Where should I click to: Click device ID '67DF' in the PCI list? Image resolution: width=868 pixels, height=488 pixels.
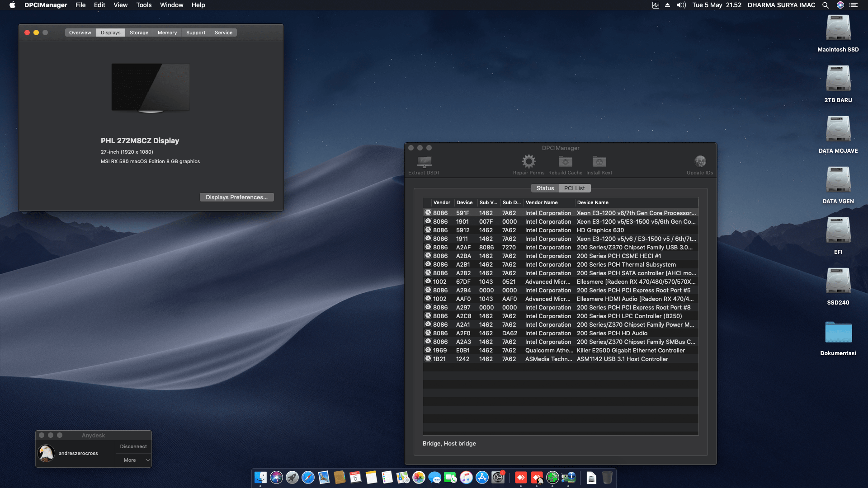pyautogui.click(x=463, y=282)
